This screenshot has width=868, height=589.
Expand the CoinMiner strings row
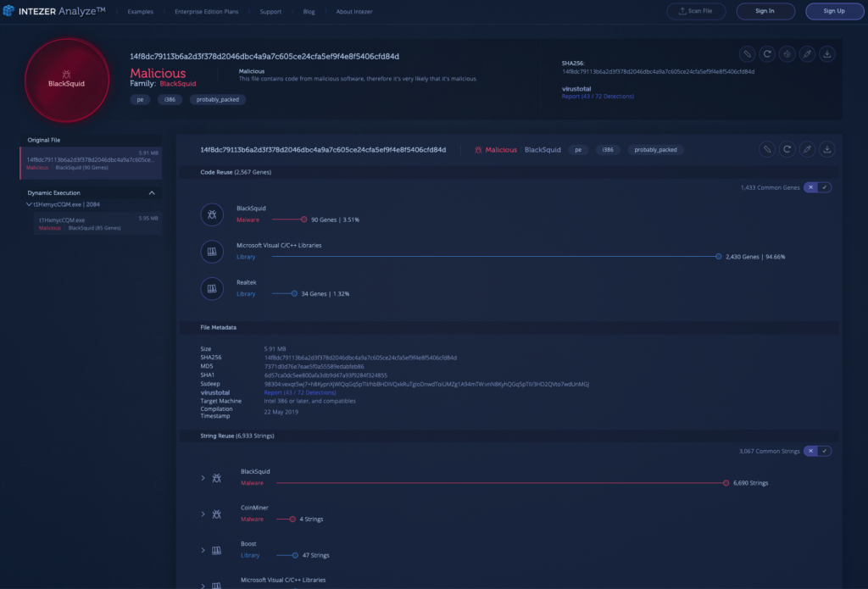[x=203, y=514]
